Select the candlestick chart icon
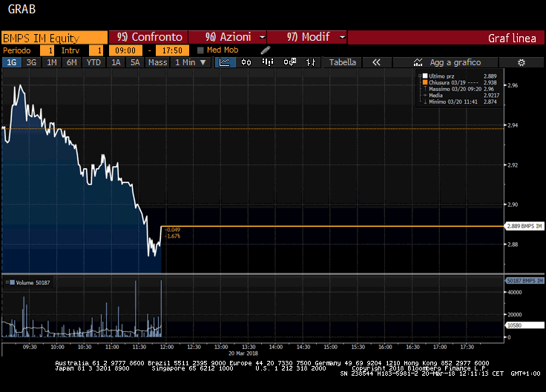The height and width of the screenshot is (392, 546). tap(246, 62)
